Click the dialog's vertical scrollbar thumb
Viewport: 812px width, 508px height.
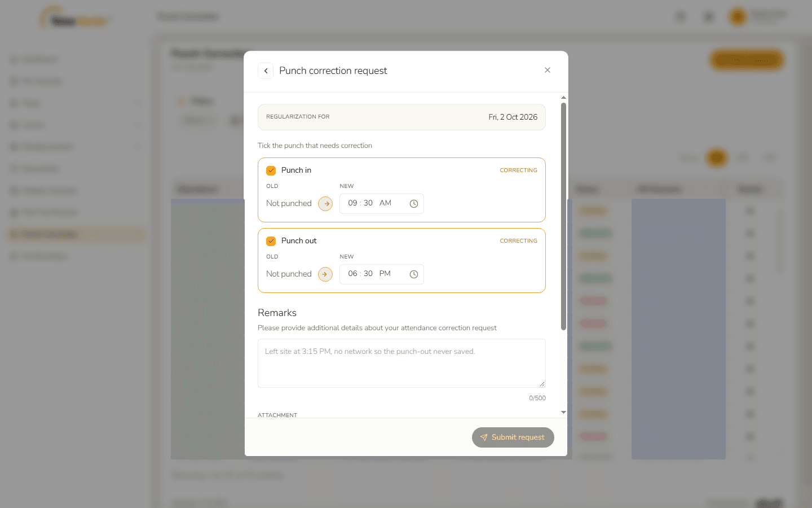(x=563, y=216)
